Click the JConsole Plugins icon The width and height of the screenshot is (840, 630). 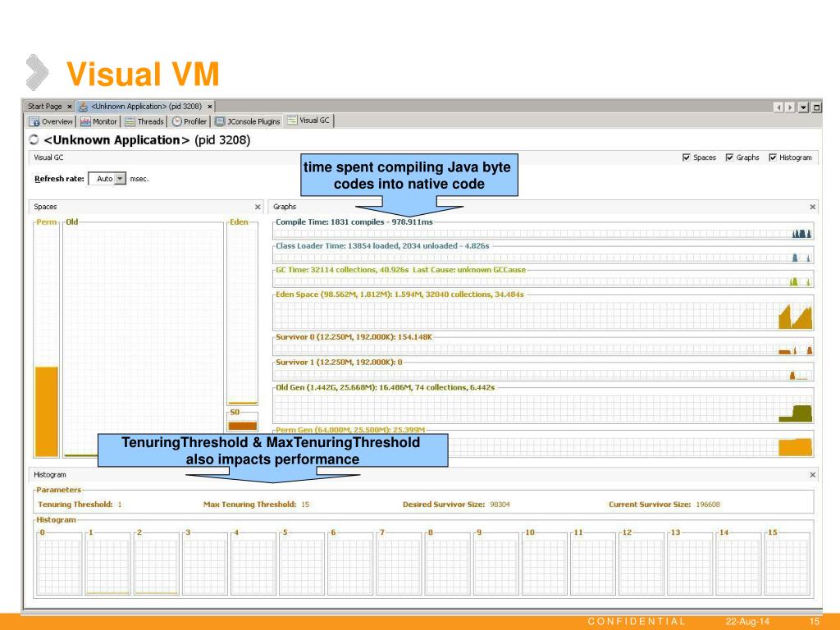(x=220, y=121)
